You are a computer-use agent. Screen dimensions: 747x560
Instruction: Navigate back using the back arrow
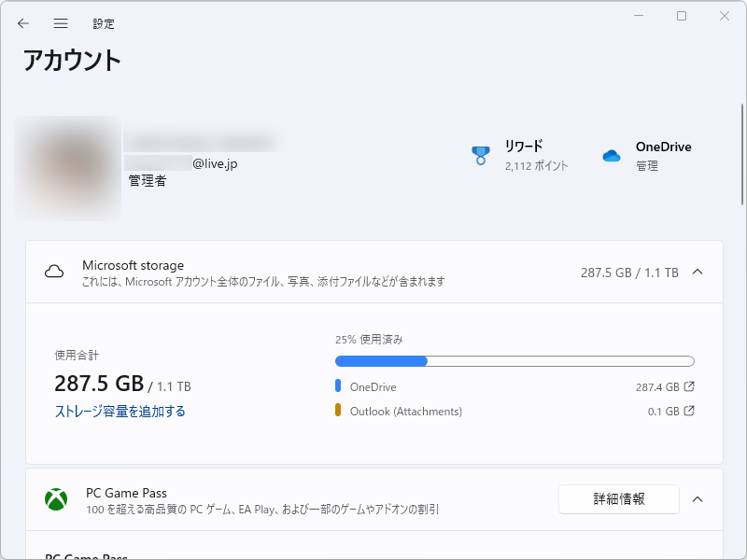22,23
